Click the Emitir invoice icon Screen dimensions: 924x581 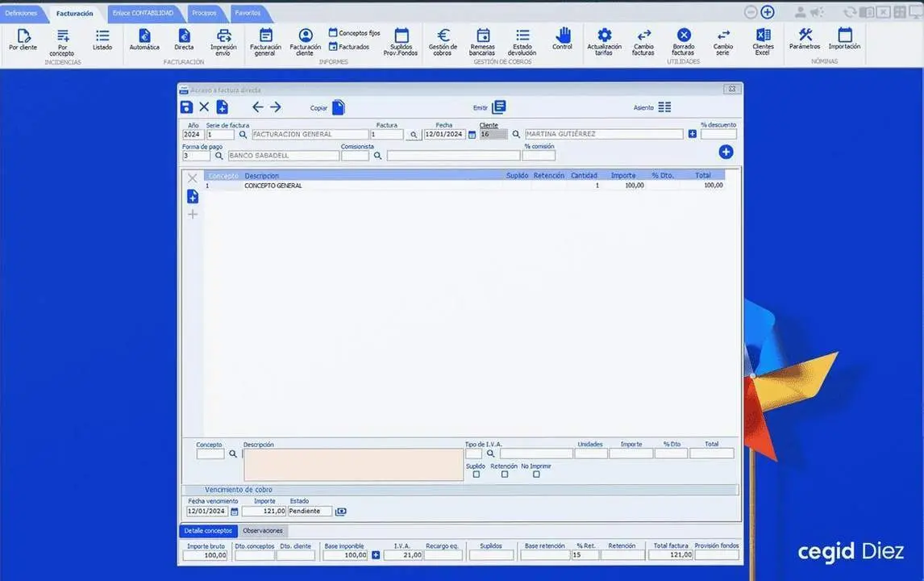[x=498, y=107]
